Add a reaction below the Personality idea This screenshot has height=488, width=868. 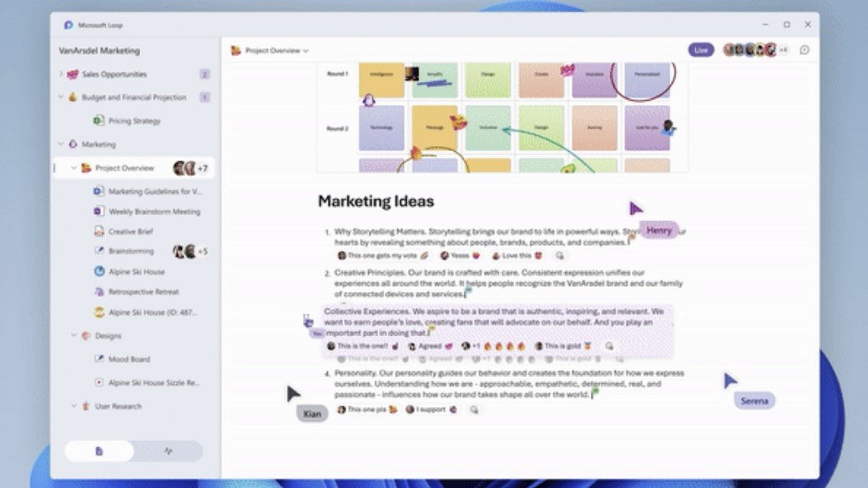pyautogui.click(x=474, y=410)
